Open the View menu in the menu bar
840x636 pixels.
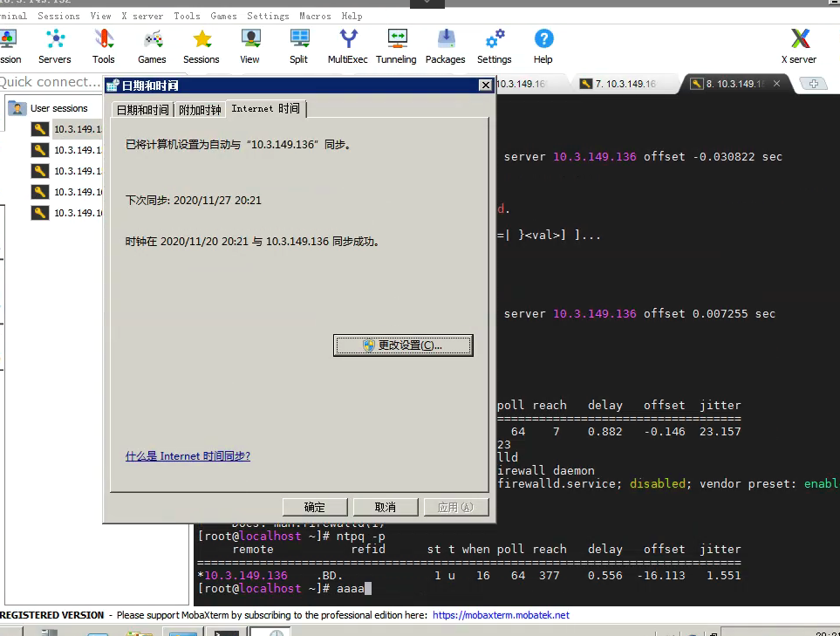coord(100,16)
